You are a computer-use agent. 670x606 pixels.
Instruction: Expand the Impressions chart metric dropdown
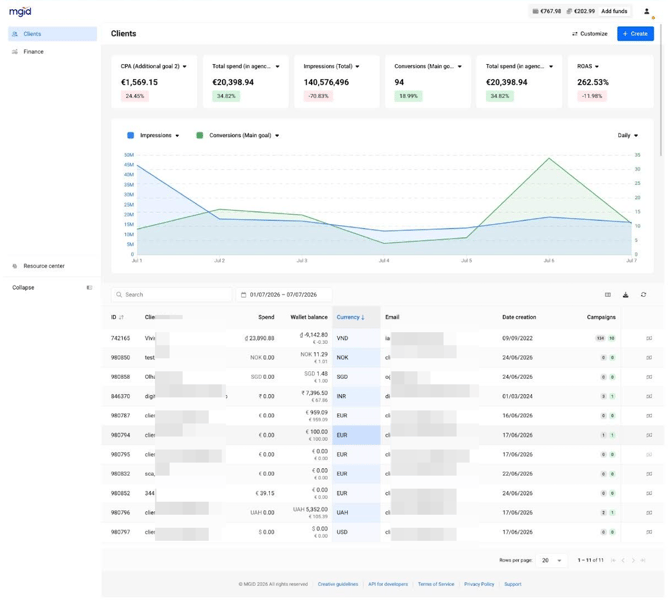[x=177, y=135]
